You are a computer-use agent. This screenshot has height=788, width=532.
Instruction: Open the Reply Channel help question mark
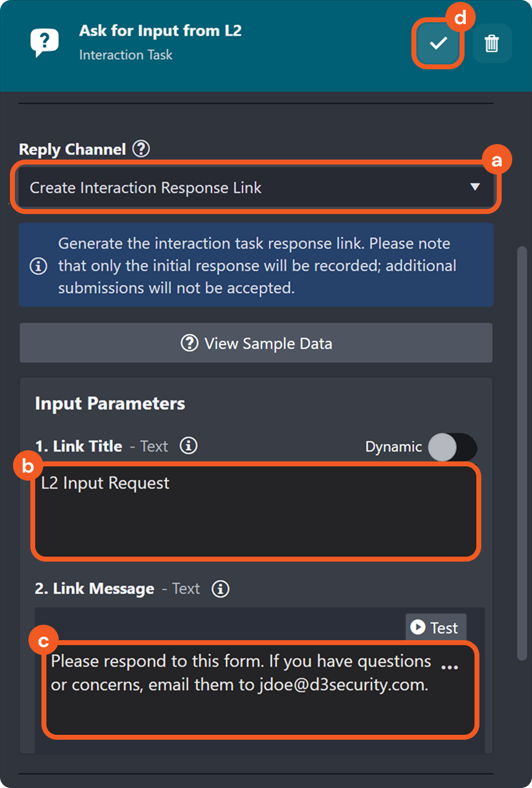pos(142,149)
